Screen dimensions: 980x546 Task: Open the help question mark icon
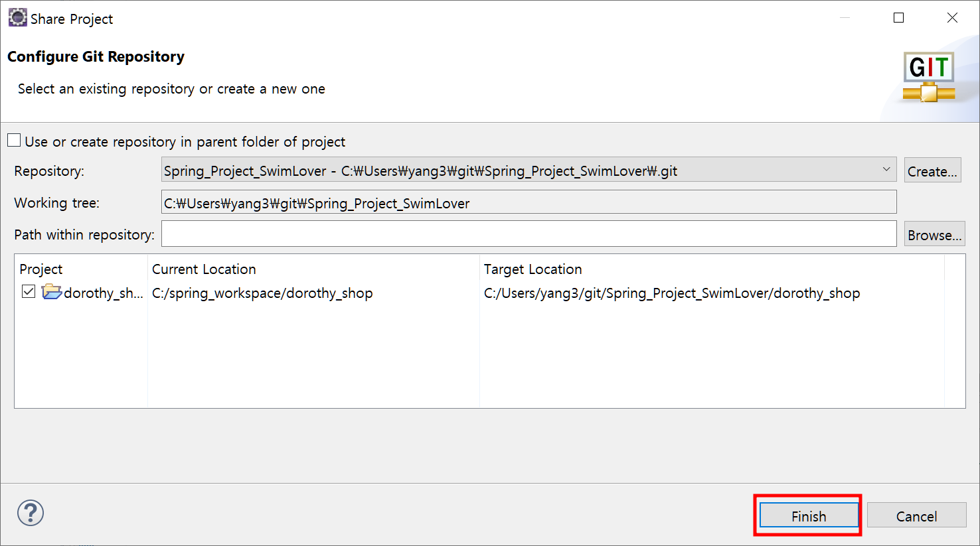(31, 513)
